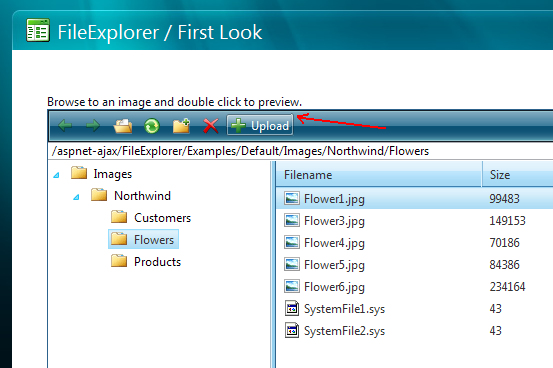553x368 pixels.
Task: Click the Northwind folder icon
Action: point(99,195)
